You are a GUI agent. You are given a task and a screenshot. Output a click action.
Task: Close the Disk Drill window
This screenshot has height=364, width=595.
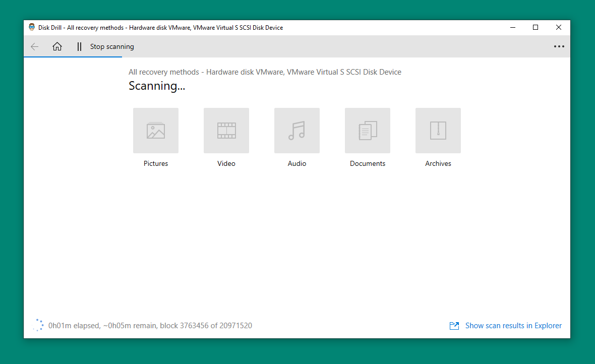coord(559,27)
